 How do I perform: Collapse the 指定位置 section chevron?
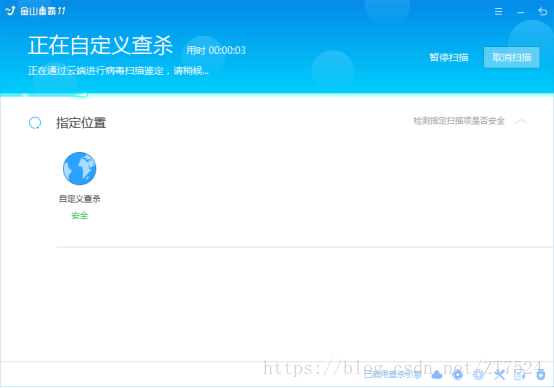point(521,122)
